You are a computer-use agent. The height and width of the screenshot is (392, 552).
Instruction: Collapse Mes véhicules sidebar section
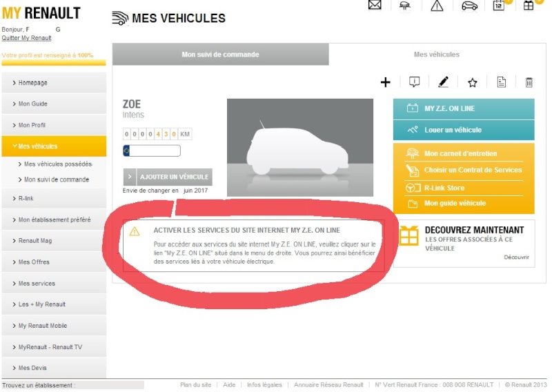(54, 146)
